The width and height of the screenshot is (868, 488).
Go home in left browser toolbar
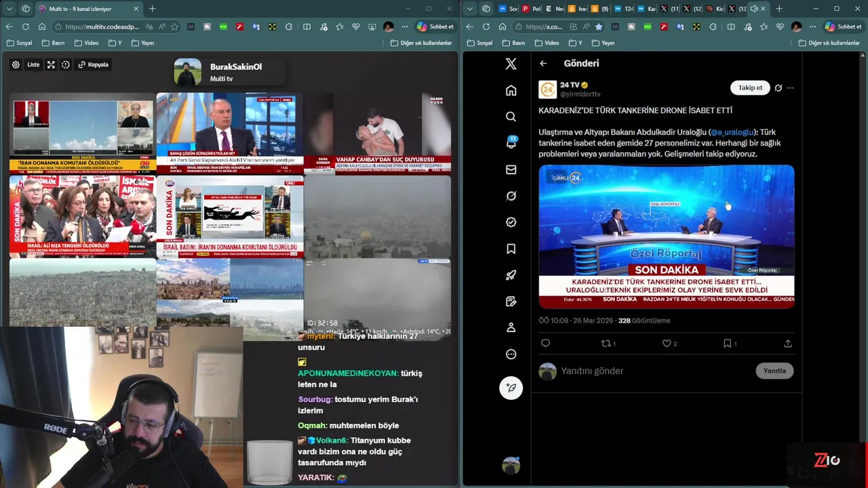[42, 26]
